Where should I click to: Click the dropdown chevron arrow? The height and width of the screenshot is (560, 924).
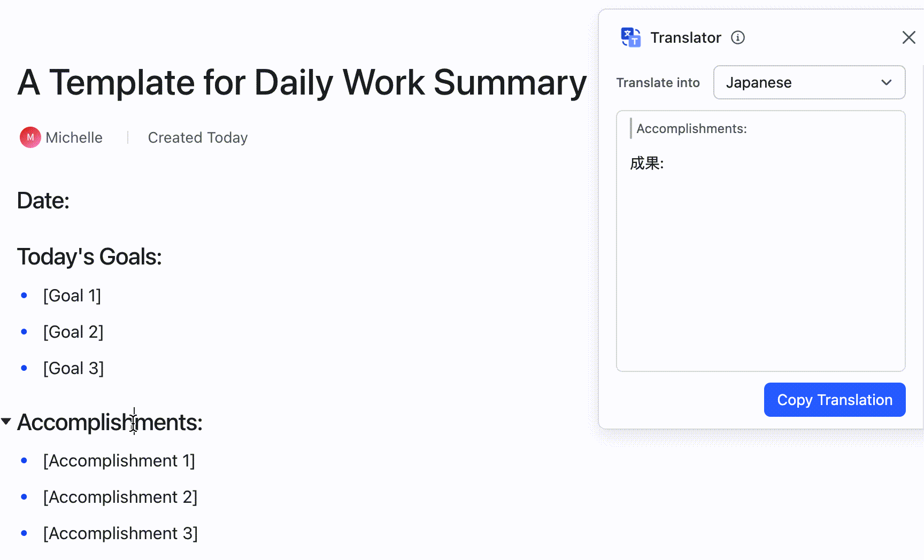coord(886,82)
